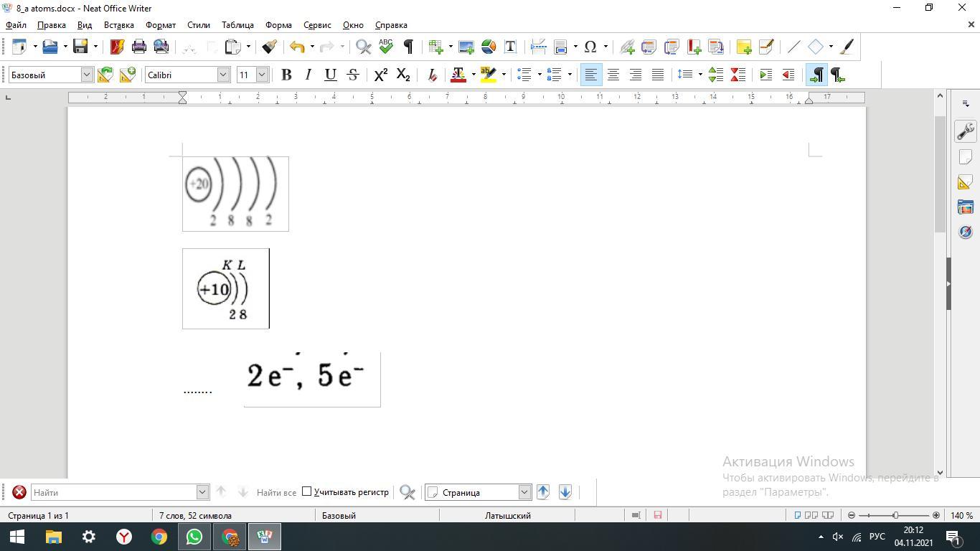This screenshot has height=551, width=980.
Task: Click the 'Найти' search input field
Action: click(x=113, y=492)
